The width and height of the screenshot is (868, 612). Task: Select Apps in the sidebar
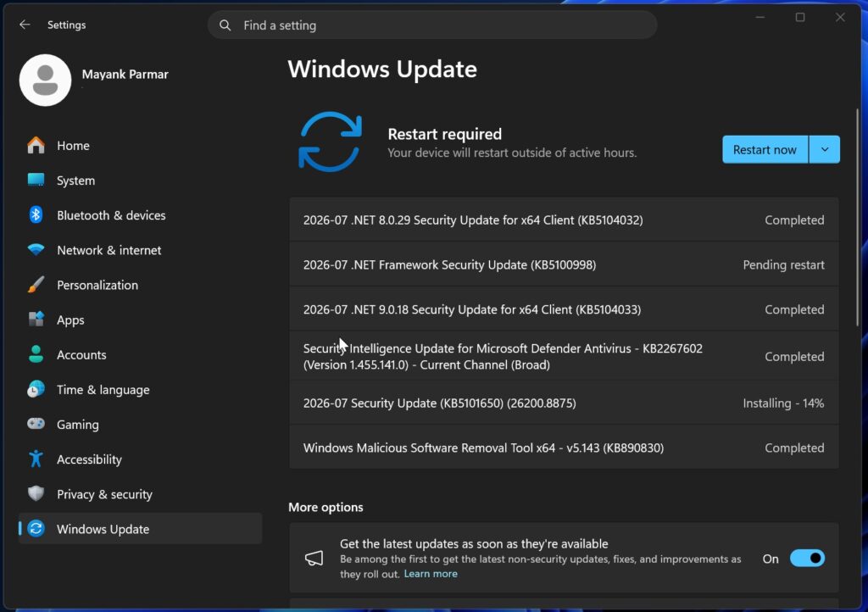point(140,320)
